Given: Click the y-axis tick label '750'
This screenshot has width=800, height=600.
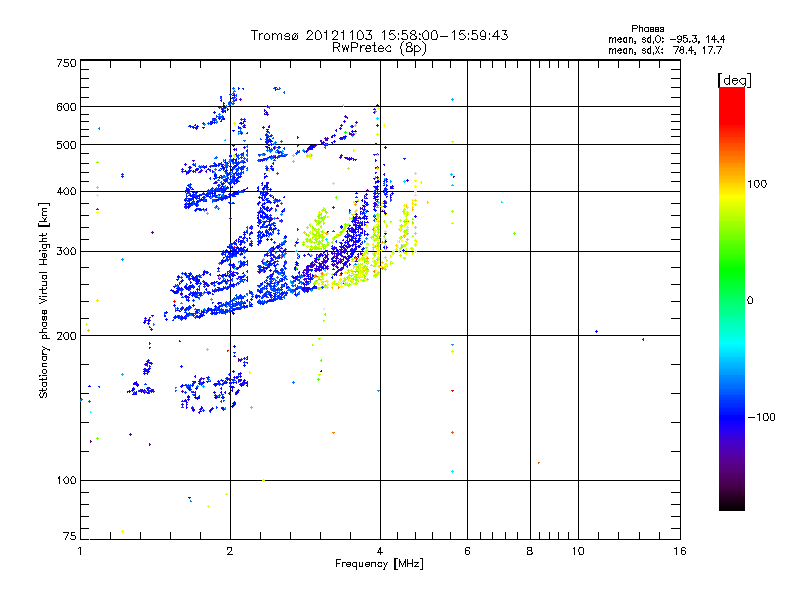Looking at the screenshot, I should [66, 63].
